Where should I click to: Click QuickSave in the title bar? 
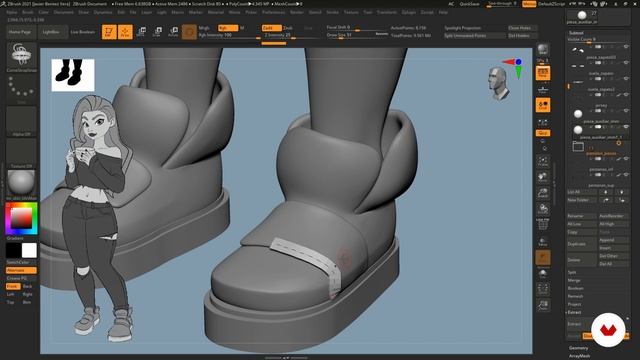(469, 4)
